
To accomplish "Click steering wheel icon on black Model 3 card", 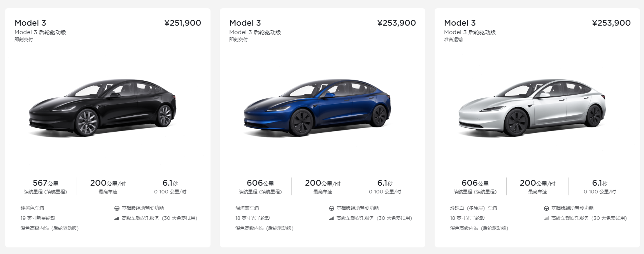I will (x=117, y=209).
